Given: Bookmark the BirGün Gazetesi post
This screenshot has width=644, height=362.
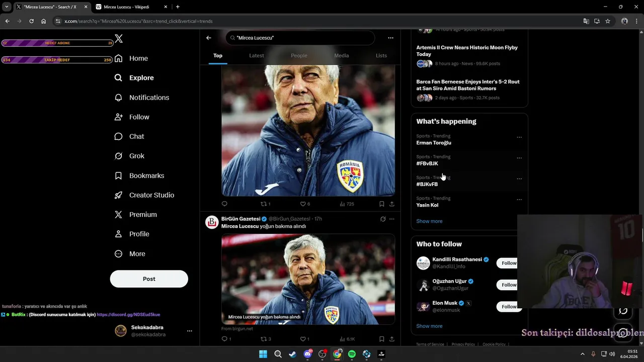Looking at the screenshot, I should [x=382, y=339].
